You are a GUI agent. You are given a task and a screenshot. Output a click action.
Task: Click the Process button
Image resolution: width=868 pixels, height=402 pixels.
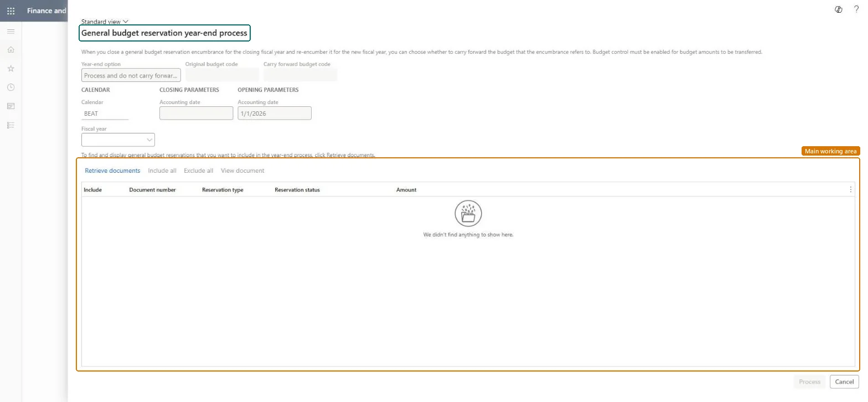[809, 382]
